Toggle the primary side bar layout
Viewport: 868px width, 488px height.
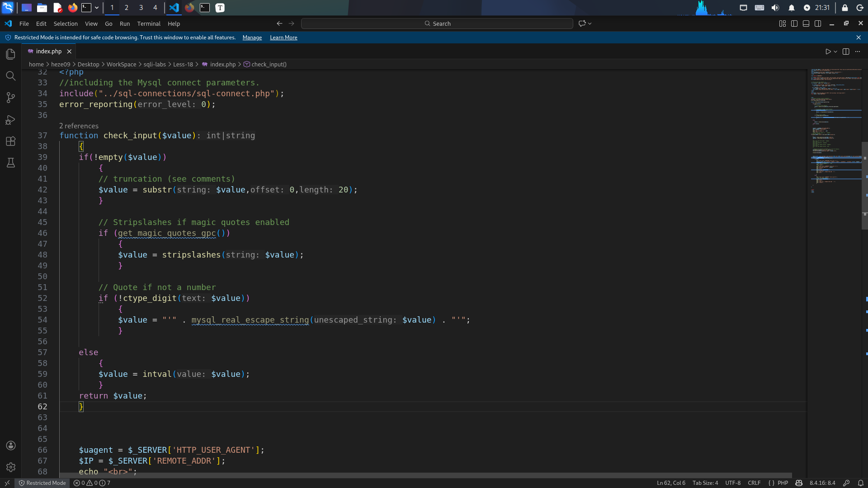click(x=794, y=23)
